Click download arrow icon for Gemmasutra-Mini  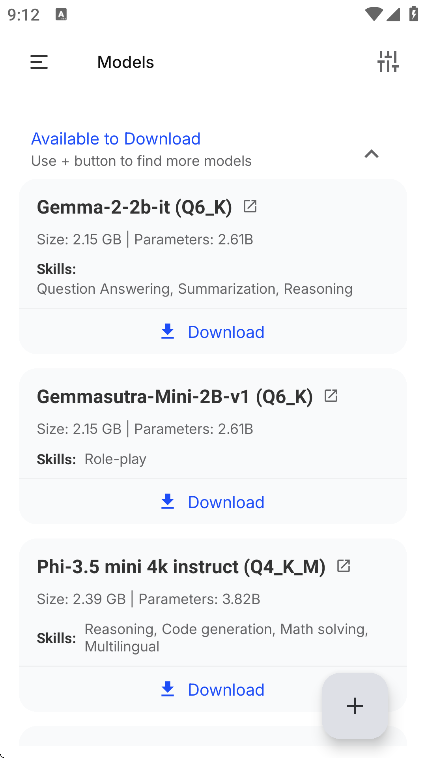[167, 502]
